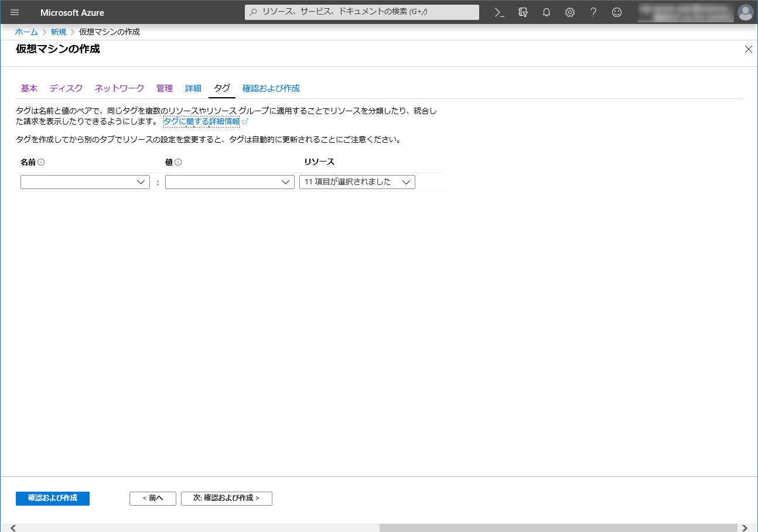The width and height of the screenshot is (758, 532).
Task: Open the リソース 11 項目 dropdown
Action: (x=357, y=182)
